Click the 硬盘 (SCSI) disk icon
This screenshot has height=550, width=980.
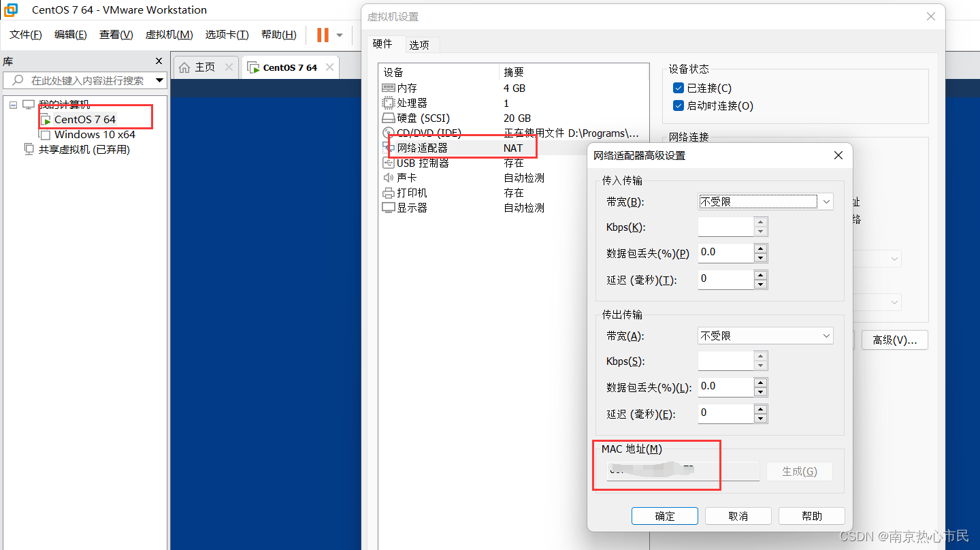389,118
